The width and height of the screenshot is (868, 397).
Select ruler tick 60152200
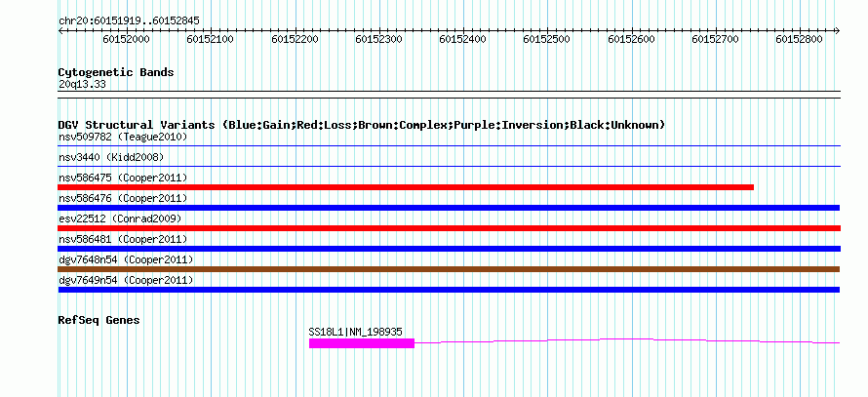tap(296, 40)
